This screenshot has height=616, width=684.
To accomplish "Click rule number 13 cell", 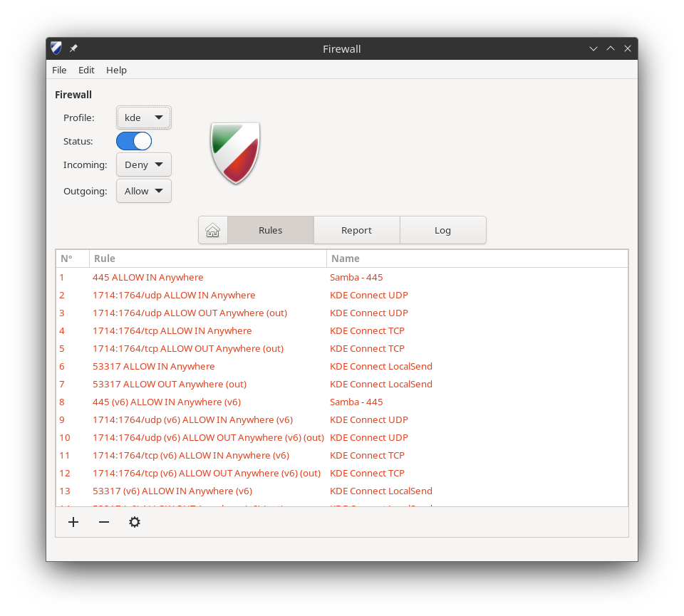I will 65,491.
